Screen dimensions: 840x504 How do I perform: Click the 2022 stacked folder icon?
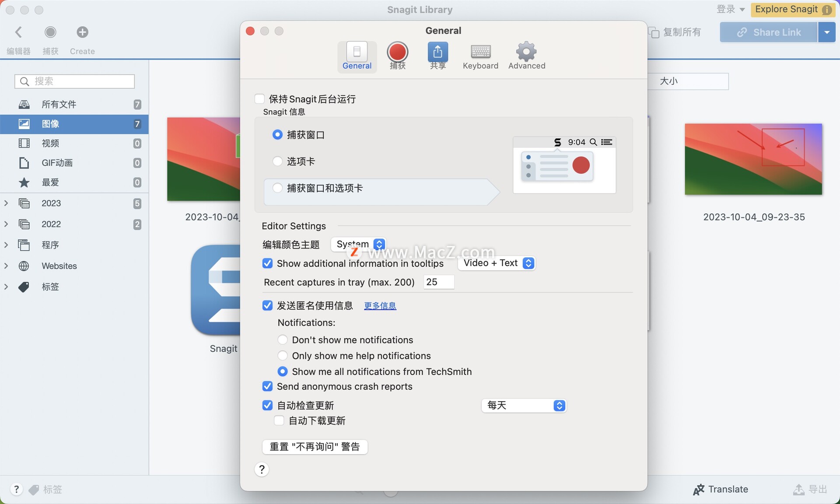(24, 224)
